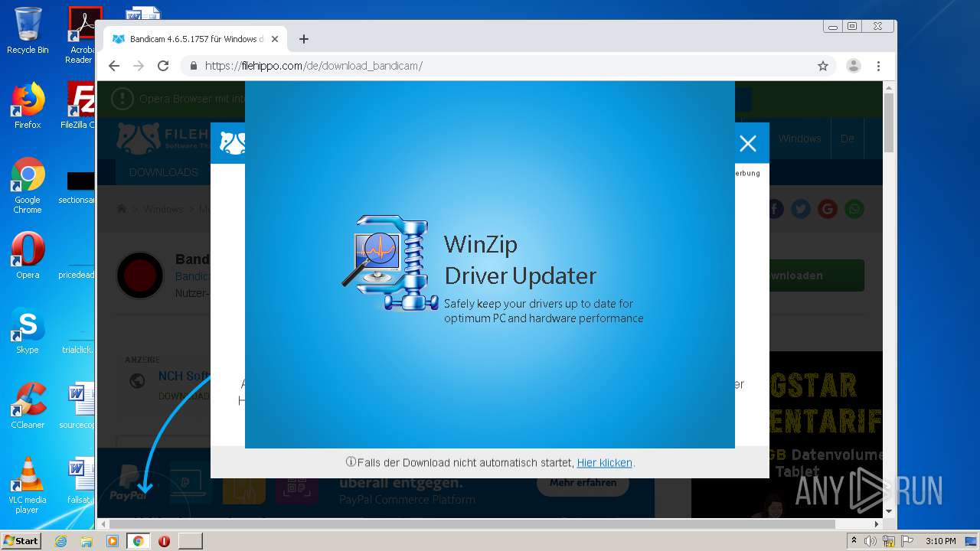Click the WinZip Driver Updater ad

490,264
